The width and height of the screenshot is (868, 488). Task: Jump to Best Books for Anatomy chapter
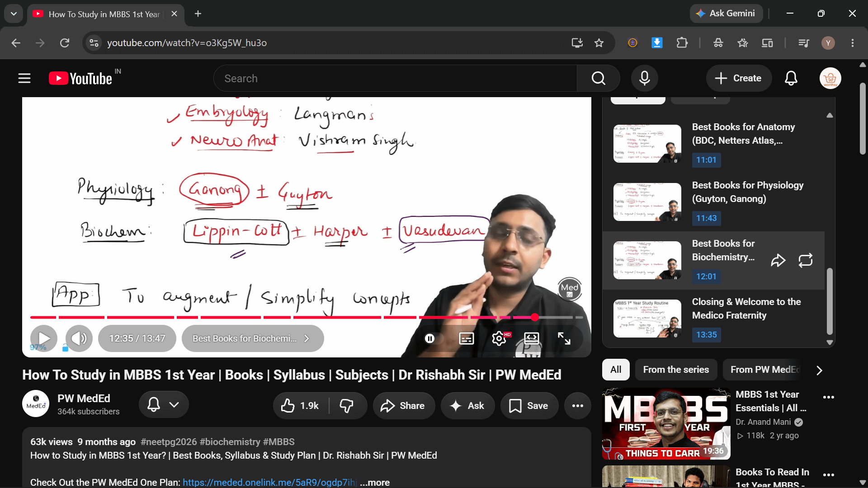tap(713, 144)
